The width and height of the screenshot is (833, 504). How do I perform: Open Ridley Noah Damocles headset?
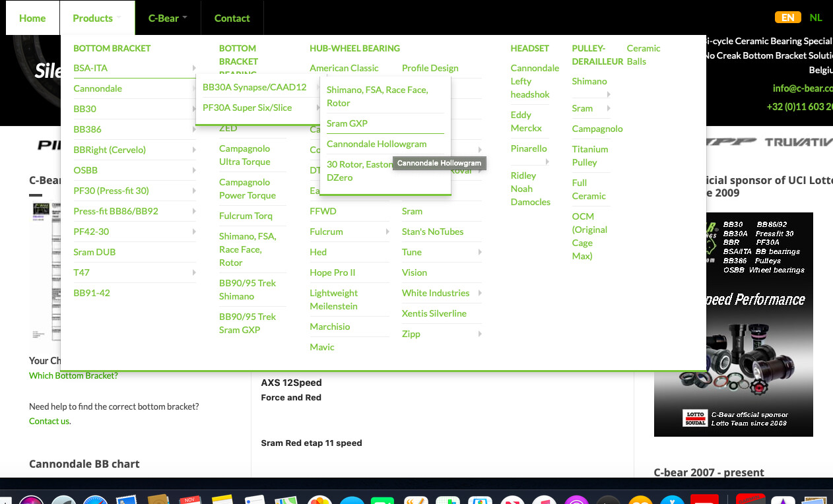(530, 189)
